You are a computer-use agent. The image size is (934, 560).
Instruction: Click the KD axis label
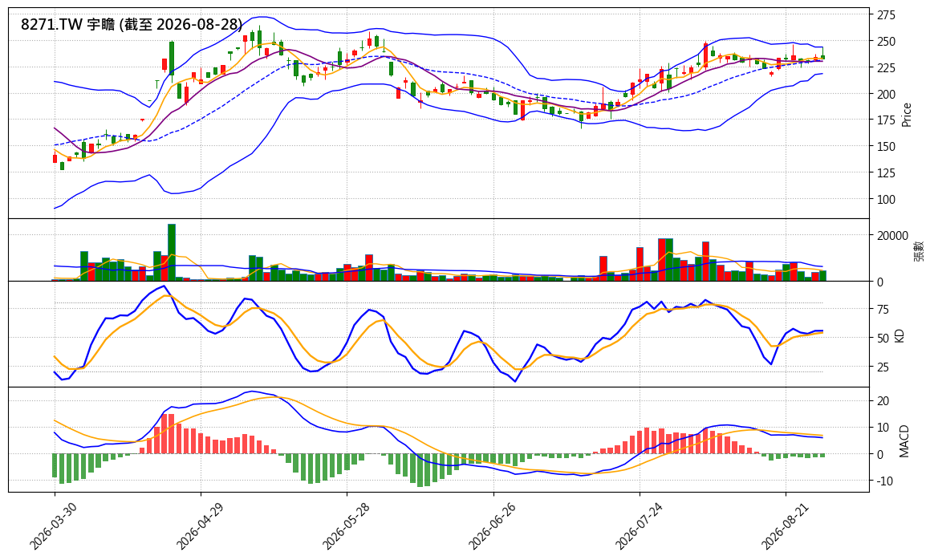(900, 335)
